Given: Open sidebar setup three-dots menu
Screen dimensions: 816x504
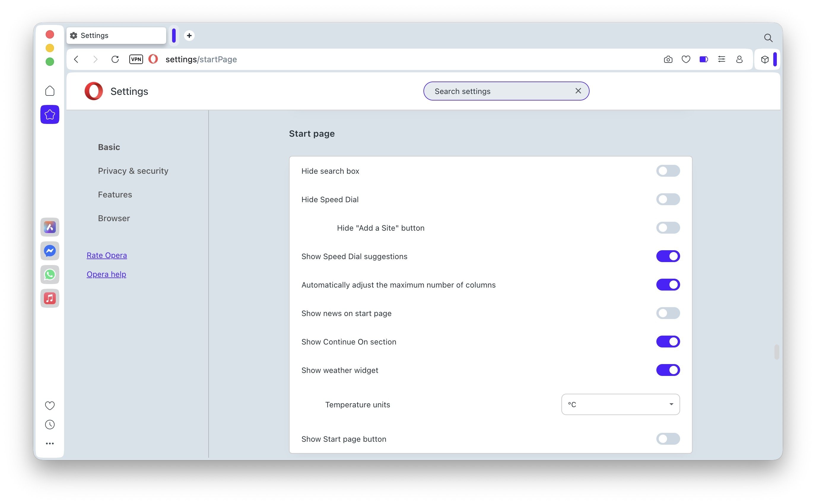Looking at the screenshot, I should coord(50,443).
